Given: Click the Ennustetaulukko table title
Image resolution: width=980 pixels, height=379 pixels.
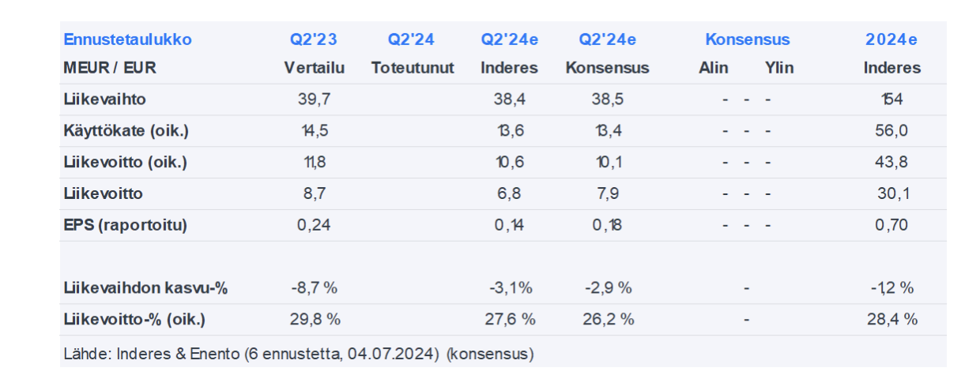Looking at the screenshot, I should pyautogui.click(x=127, y=39).
